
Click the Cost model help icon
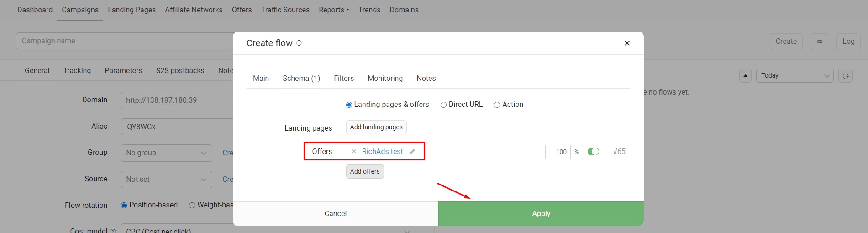(113, 231)
